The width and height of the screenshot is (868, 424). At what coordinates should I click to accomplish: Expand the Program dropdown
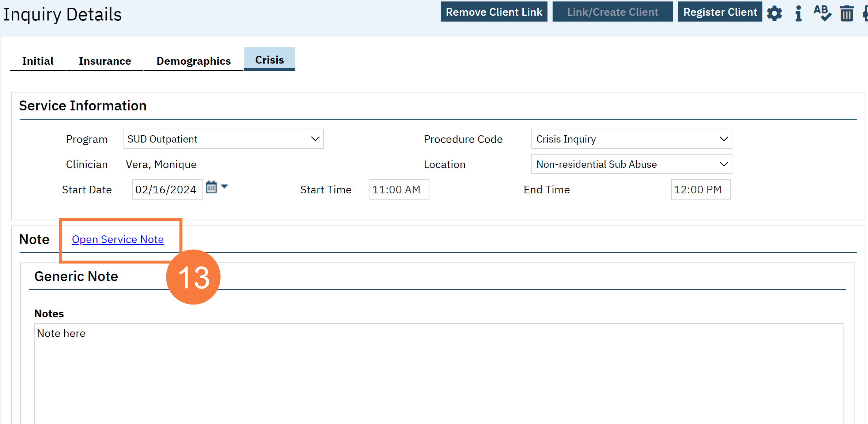pyautogui.click(x=223, y=139)
